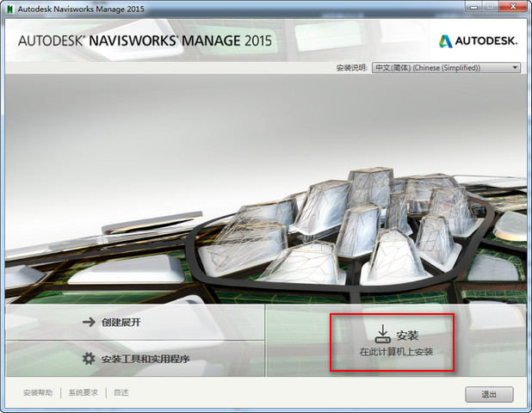Select the 安装工具和实用程序 label
532x413 pixels.
coord(145,359)
